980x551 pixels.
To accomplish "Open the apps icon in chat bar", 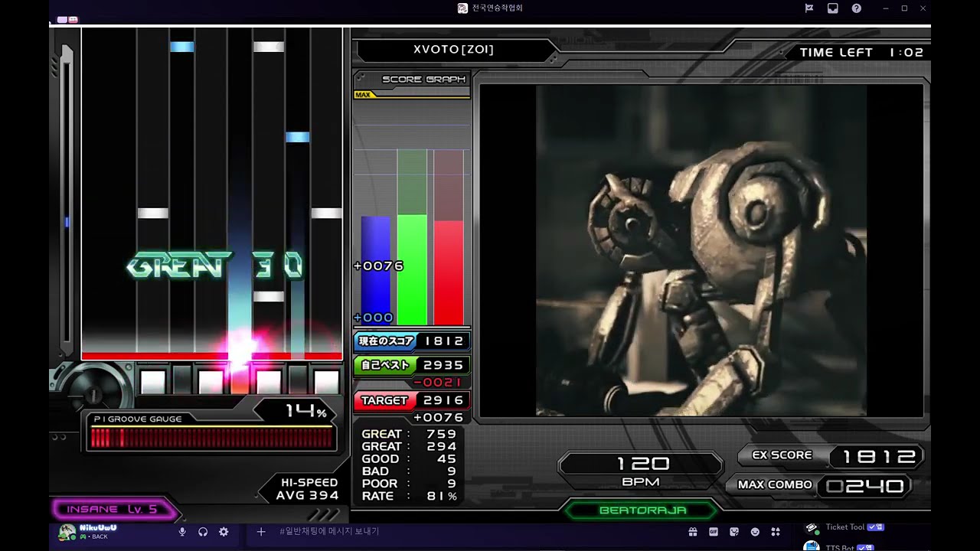I will pyautogui.click(x=776, y=531).
